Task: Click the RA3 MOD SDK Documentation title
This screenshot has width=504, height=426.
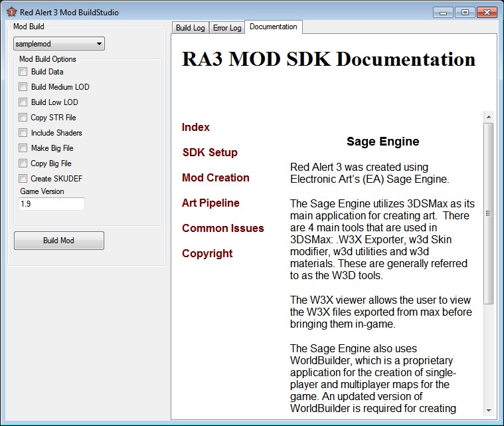Action: coord(329,59)
